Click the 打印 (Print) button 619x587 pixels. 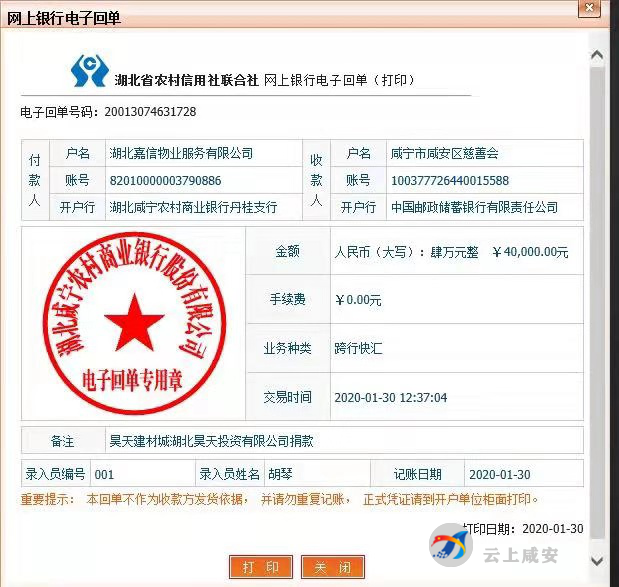click(x=261, y=567)
